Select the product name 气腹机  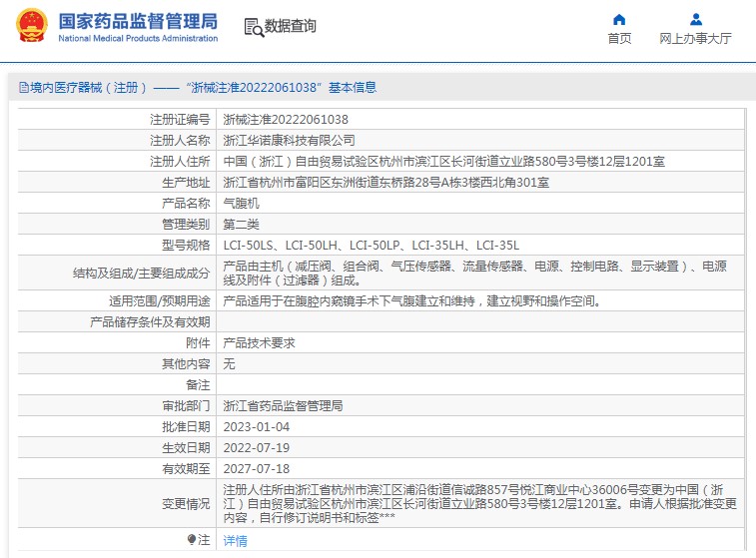[241, 204]
